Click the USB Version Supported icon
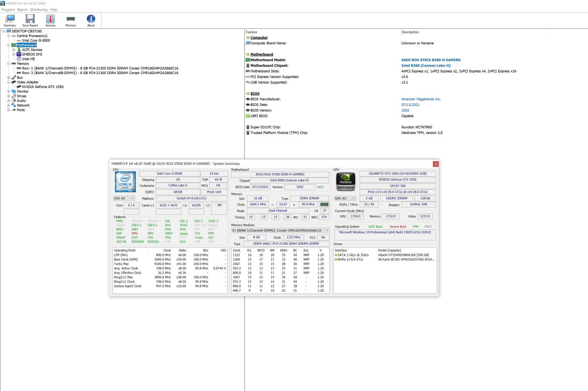 [248, 82]
